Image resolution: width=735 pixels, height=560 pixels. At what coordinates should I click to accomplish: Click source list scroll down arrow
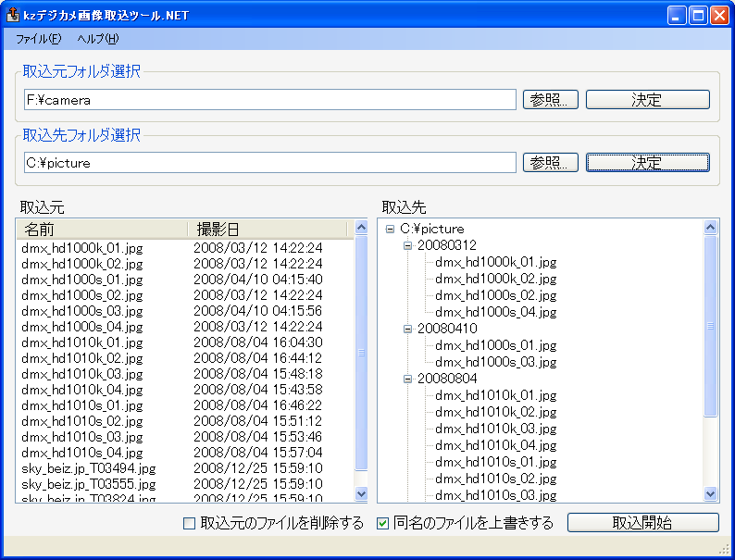[361, 493]
